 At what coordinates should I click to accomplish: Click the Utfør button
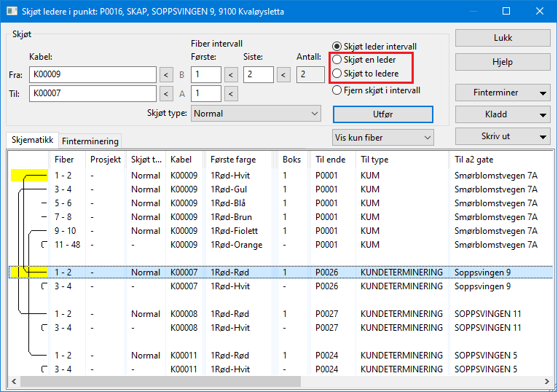[383, 114]
